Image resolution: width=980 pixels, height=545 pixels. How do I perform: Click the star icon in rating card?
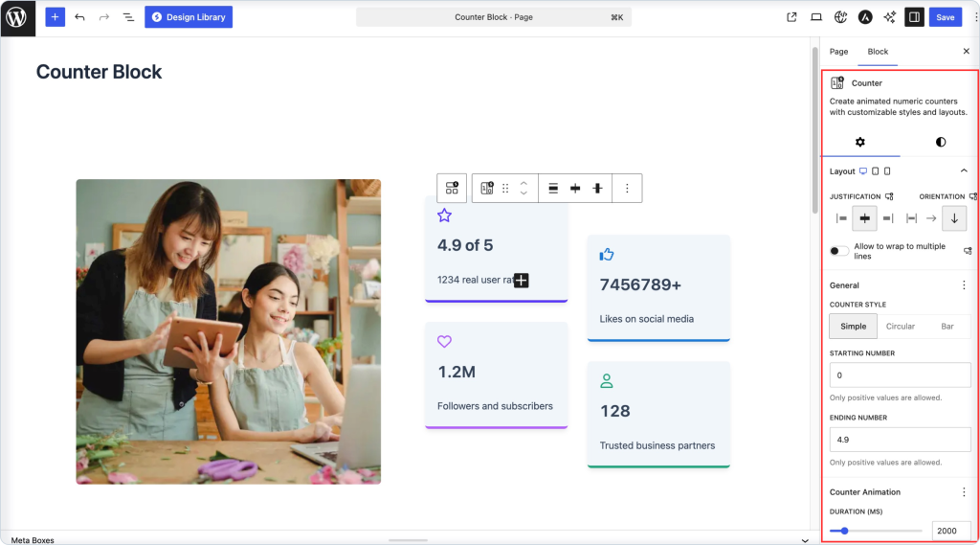[x=444, y=216]
